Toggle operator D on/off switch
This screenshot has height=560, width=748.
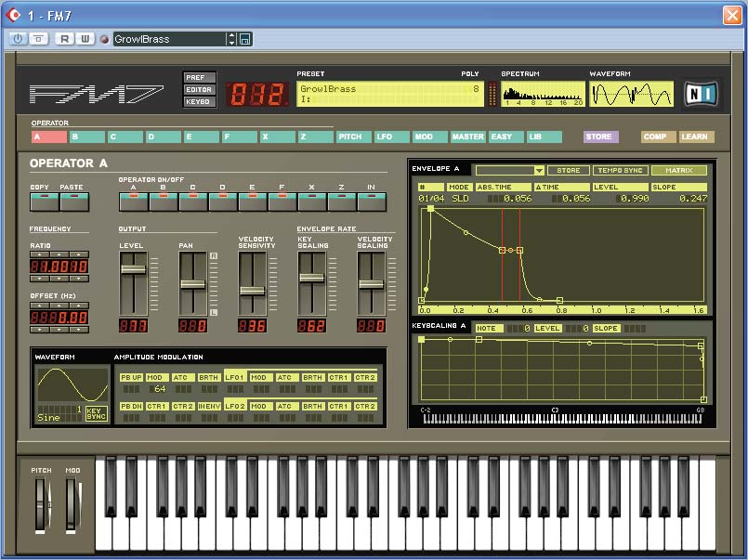222,202
